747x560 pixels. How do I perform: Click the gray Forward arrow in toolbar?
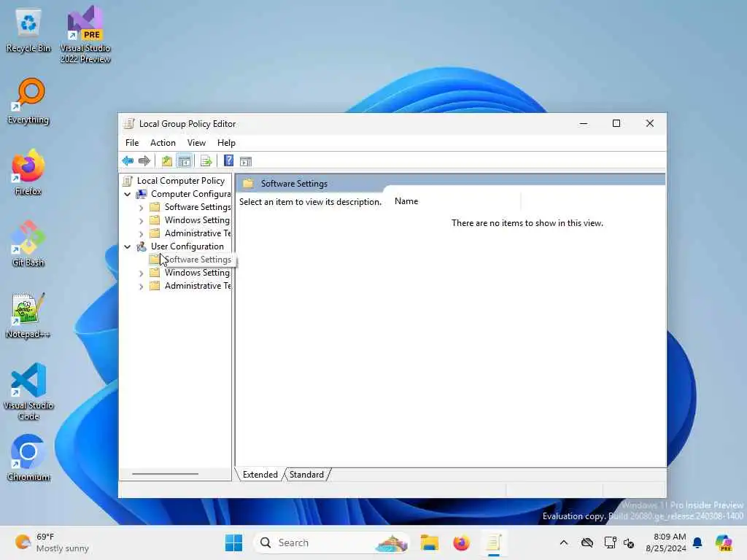point(144,161)
